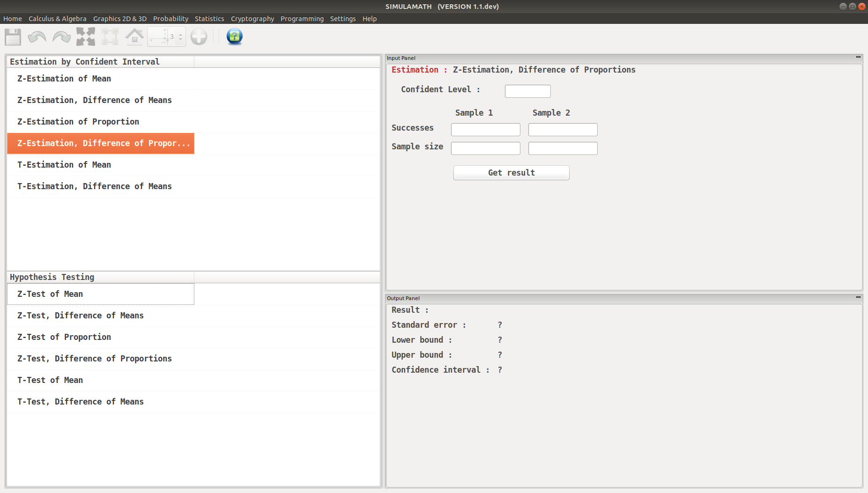Click the fit-to-frame toolbar icon
The width and height of the screenshot is (868, 493).
click(x=110, y=37)
